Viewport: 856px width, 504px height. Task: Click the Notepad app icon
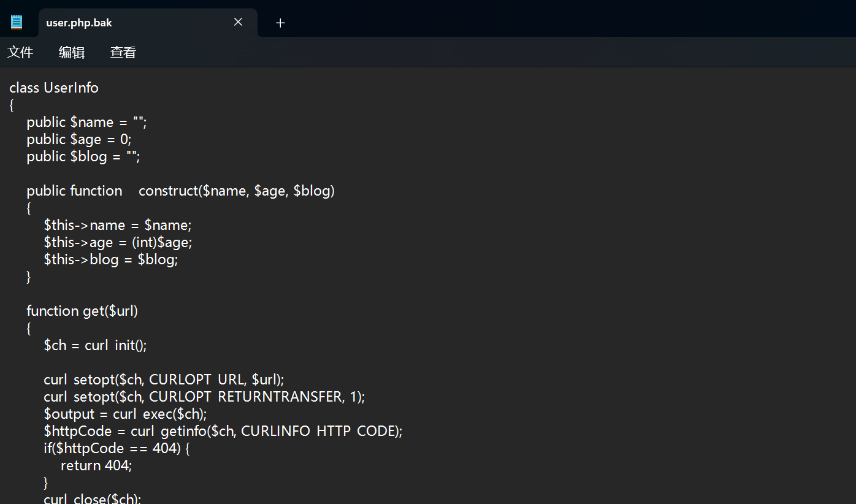[17, 23]
